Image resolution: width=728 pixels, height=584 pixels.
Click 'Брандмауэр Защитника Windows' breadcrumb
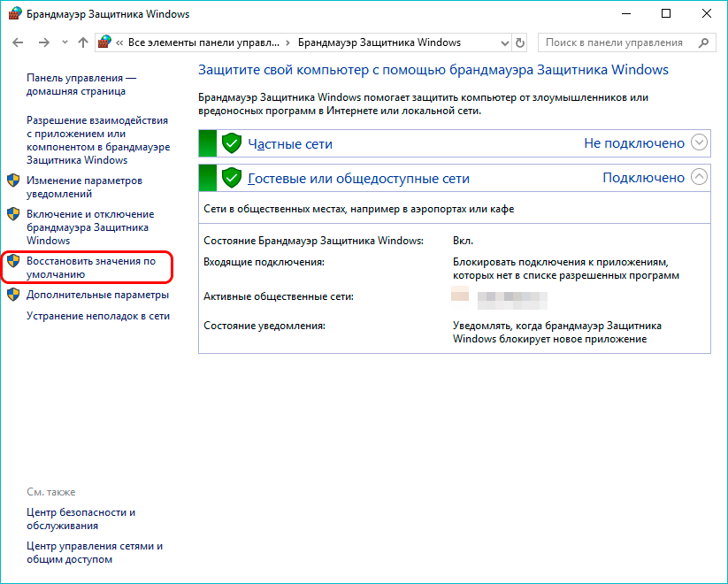[379, 42]
